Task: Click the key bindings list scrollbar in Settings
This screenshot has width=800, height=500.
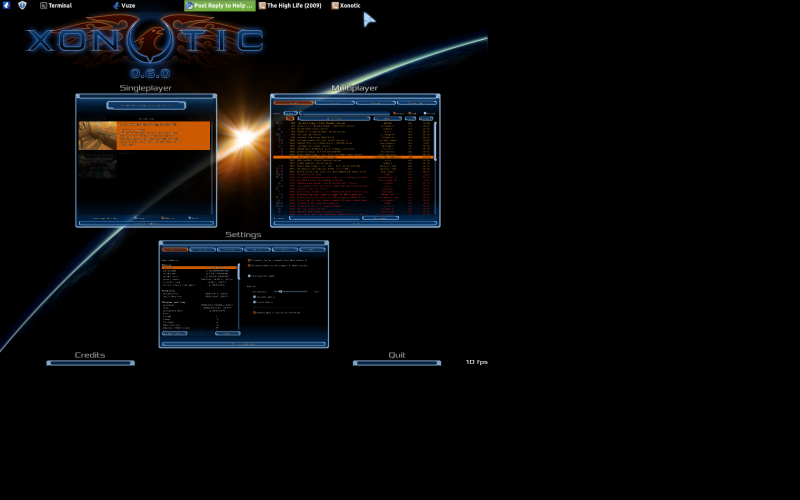Action: tap(239, 296)
